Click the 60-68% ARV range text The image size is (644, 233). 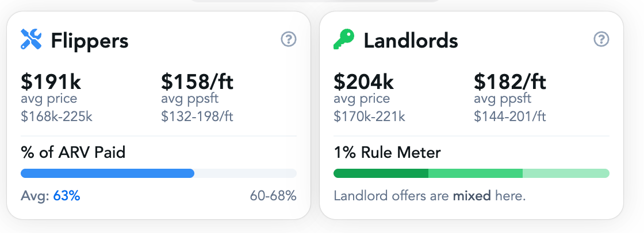(x=273, y=196)
